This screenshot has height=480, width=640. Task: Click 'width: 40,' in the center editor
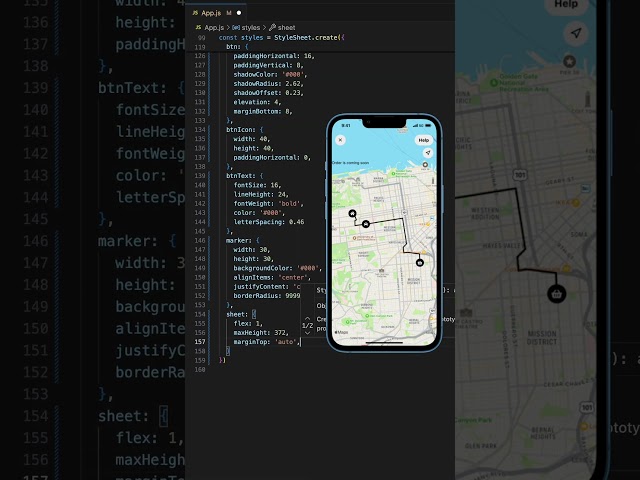251,139
